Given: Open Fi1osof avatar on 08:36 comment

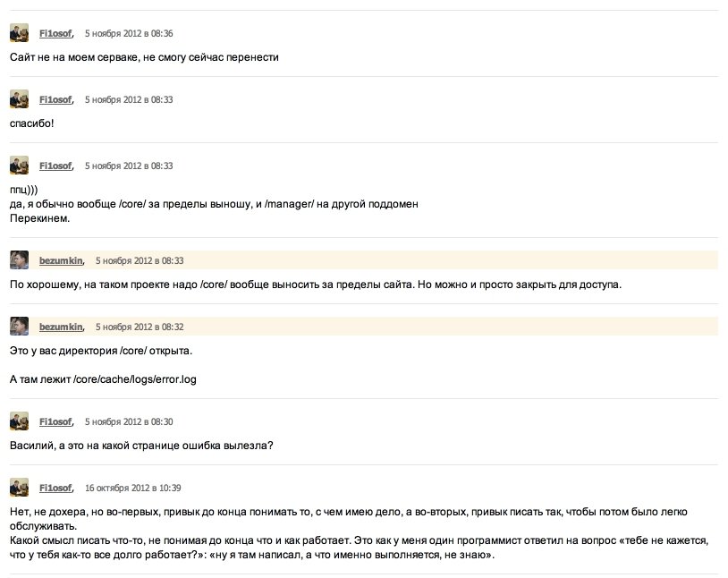Looking at the screenshot, I should [19, 33].
